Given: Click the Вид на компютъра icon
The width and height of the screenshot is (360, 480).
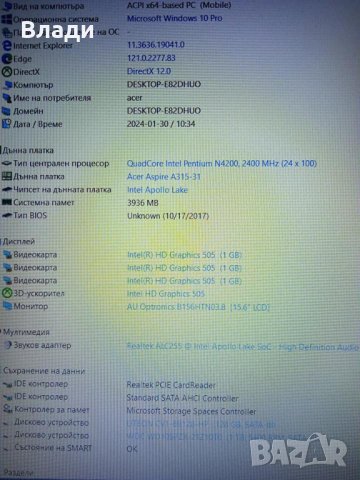Looking at the screenshot, I should [7, 6].
